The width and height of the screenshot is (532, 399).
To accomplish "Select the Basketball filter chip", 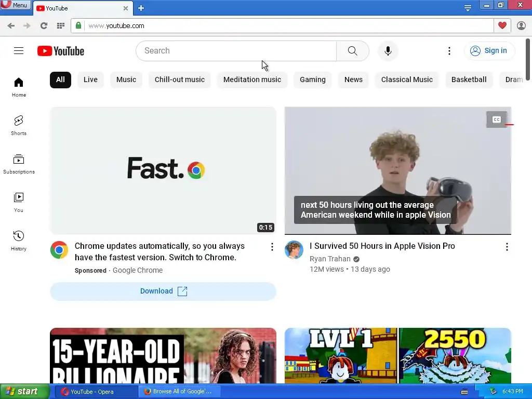I will [469, 79].
